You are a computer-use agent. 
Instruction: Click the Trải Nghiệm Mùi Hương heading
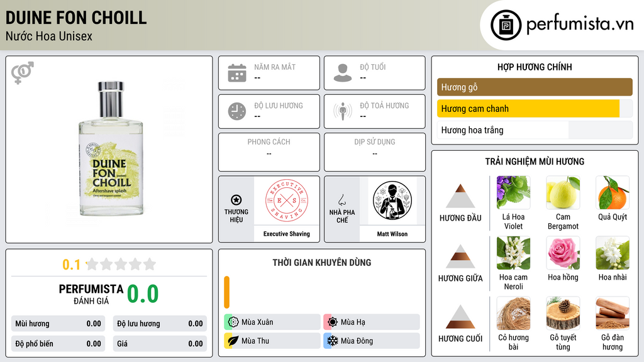tap(535, 162)
